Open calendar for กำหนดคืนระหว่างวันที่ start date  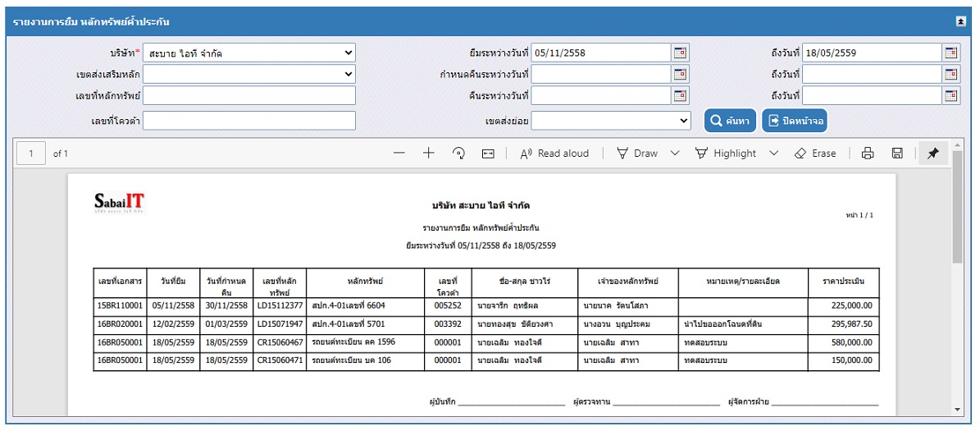tap(681, 75)
